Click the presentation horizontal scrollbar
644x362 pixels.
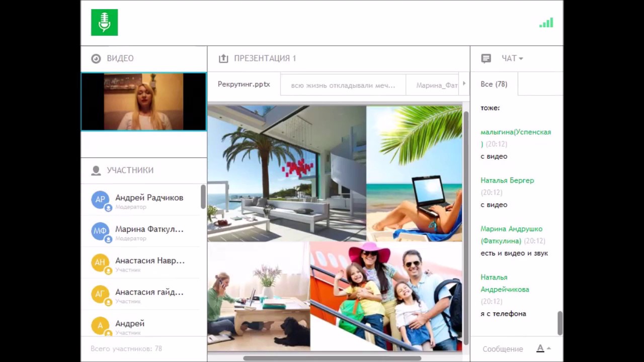332,358
